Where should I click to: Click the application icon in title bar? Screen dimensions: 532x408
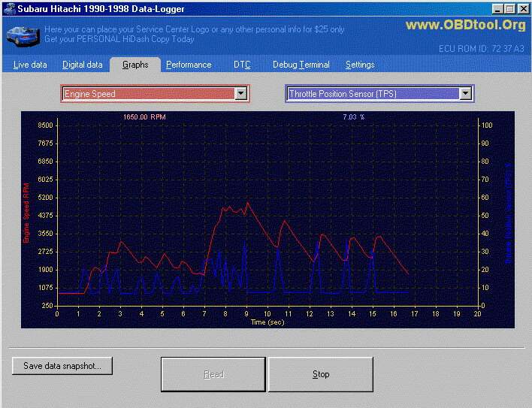click(x=10, y=9)
